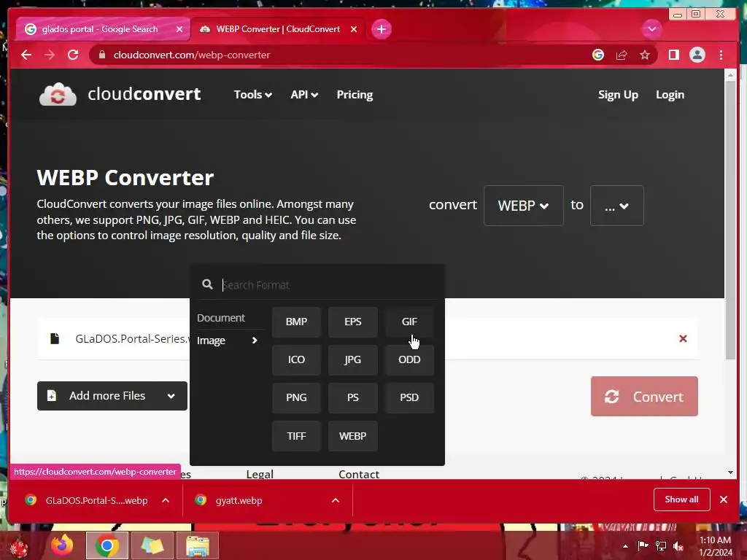Image resolution: width=747 pixels, height=560 pixels.
Task: Open the Chrome profile avatar
Action: click(x=697, y=55)
